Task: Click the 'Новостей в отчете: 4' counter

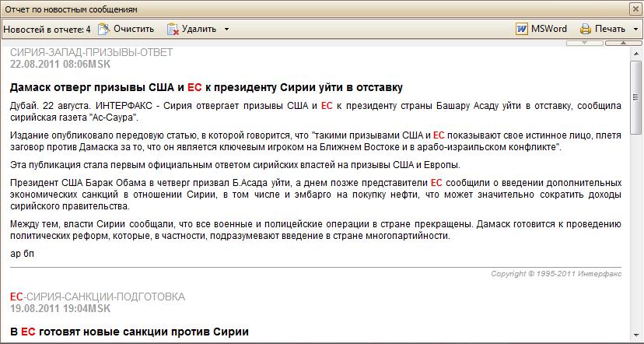Action: click(x=47, y=29)
